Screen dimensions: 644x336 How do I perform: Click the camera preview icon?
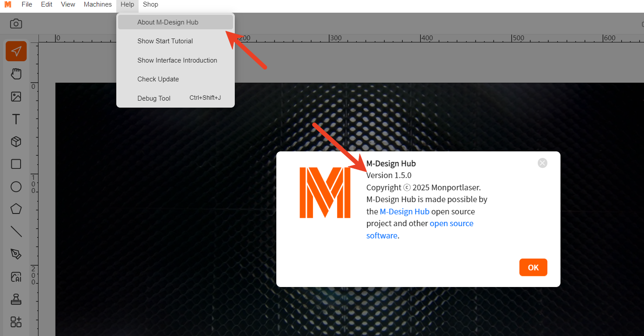16,24
